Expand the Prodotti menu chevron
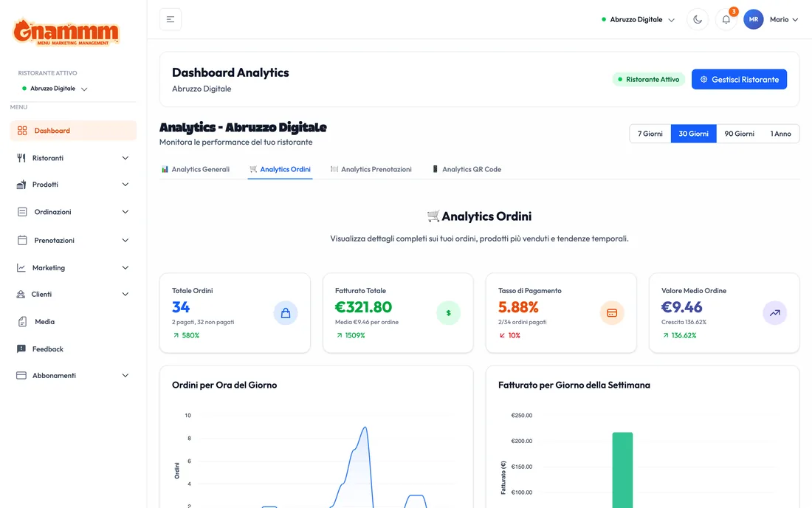Screen dimensions: 812x508 click(125, 185)
